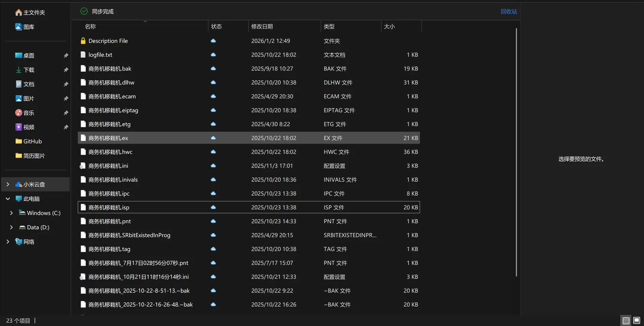Expand the 小米云盘 tree node chevron
The height and width of the screenshot is (326, 644).
[8, 184]
